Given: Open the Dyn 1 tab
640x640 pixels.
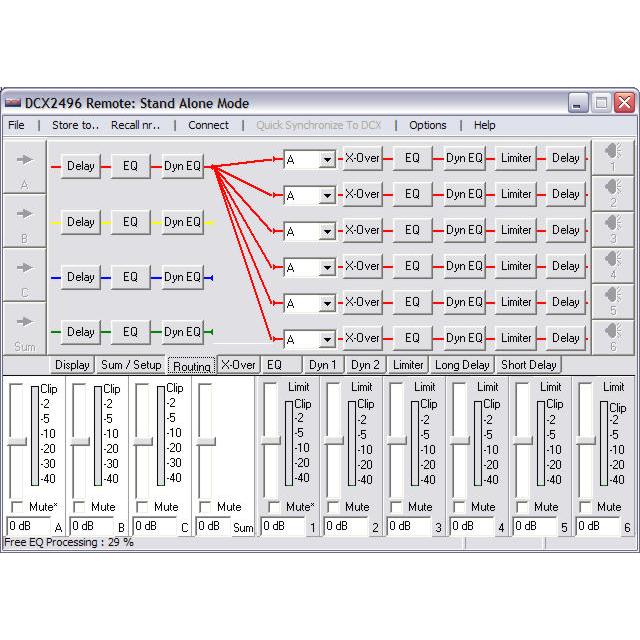Looking at the screenshot, I should [322, 365].
